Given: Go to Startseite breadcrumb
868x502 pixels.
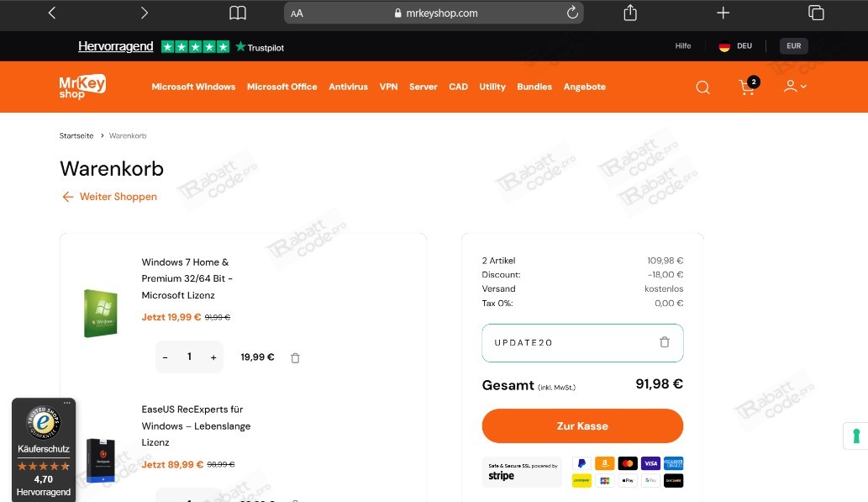Looking at the screenshot, I should click(x=76, y=135).
